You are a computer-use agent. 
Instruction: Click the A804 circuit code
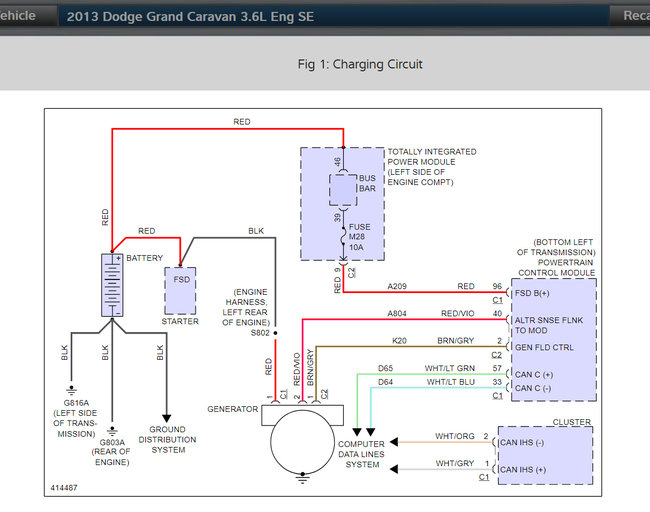[x=397, y=314]
